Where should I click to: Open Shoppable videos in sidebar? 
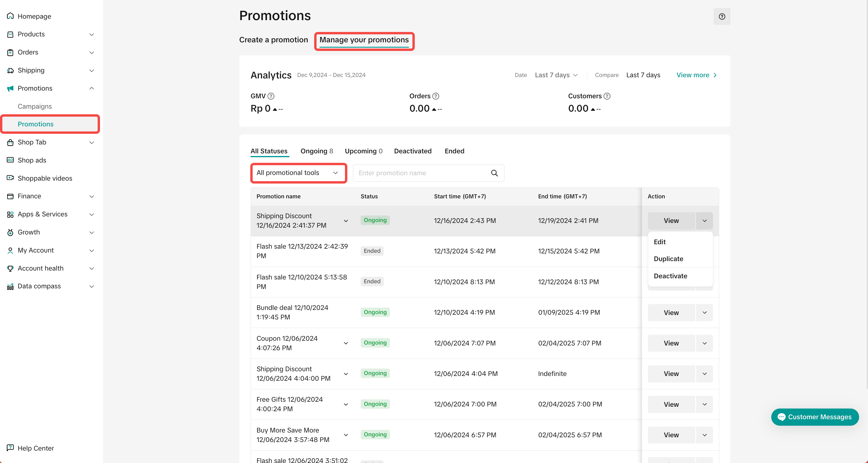(x=44, y=178)
